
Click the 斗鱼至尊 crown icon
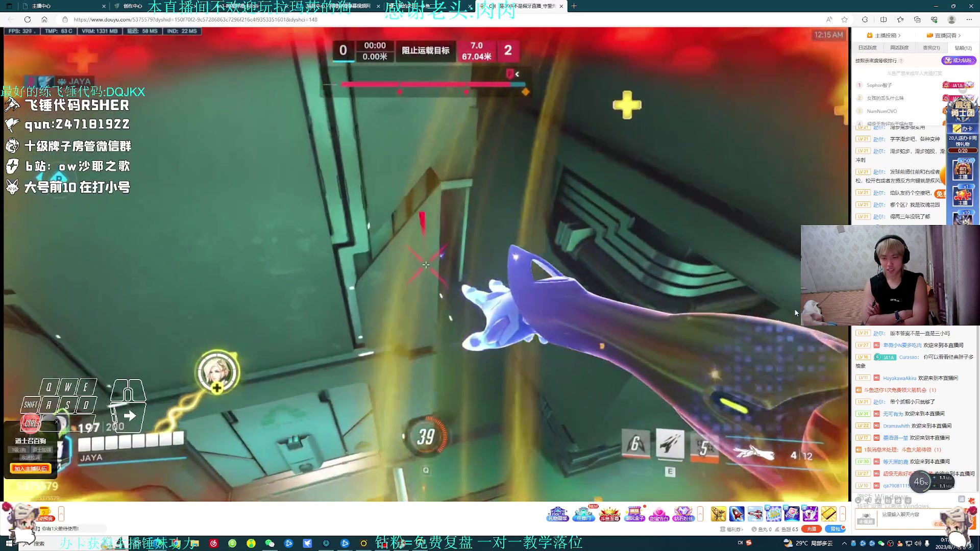click(609, 514)
